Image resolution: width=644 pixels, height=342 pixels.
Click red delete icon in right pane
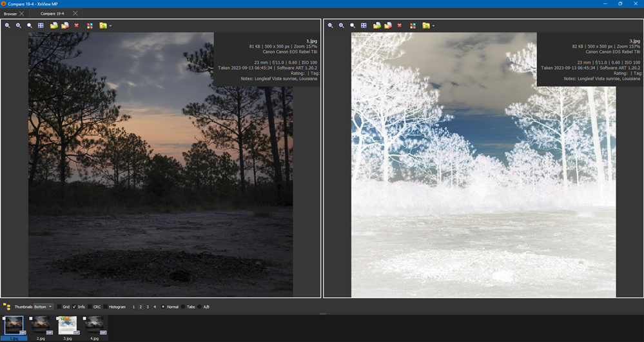click(399, 26)
